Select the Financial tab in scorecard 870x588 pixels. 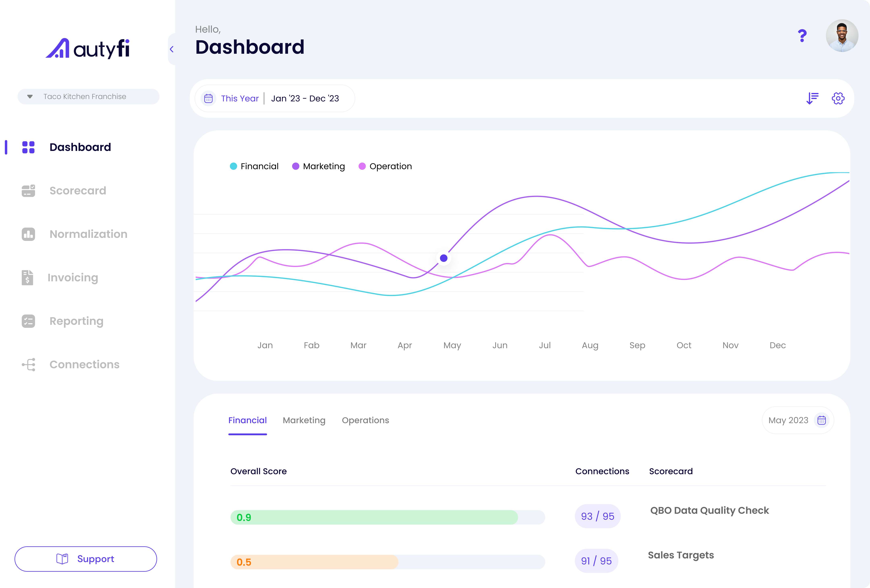pos(248,420)
